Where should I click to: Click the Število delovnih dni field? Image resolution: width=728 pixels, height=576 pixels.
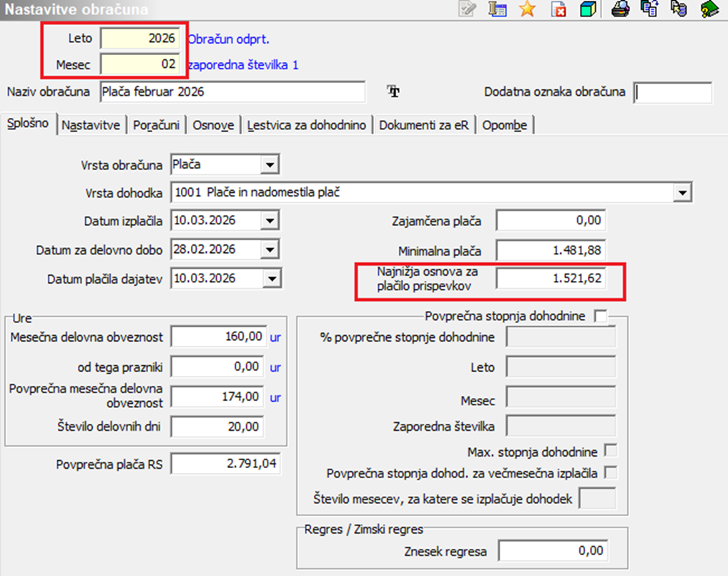pos(217,427)
